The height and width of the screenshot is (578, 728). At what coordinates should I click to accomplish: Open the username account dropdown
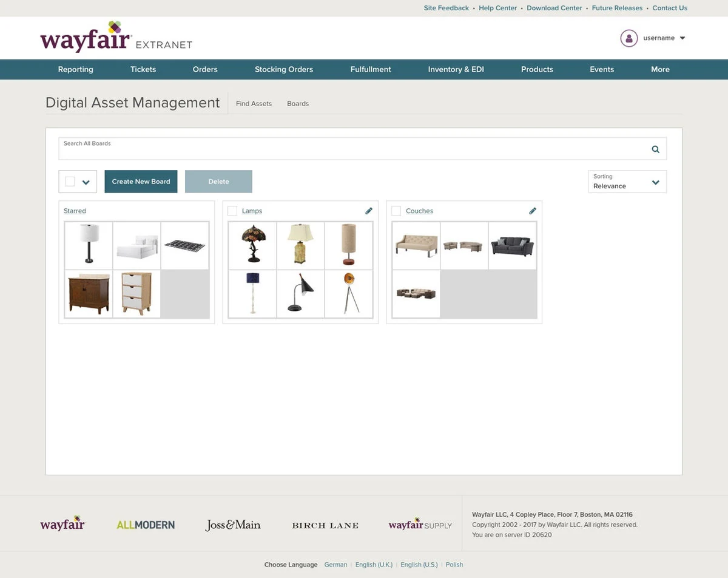point(664,38)
